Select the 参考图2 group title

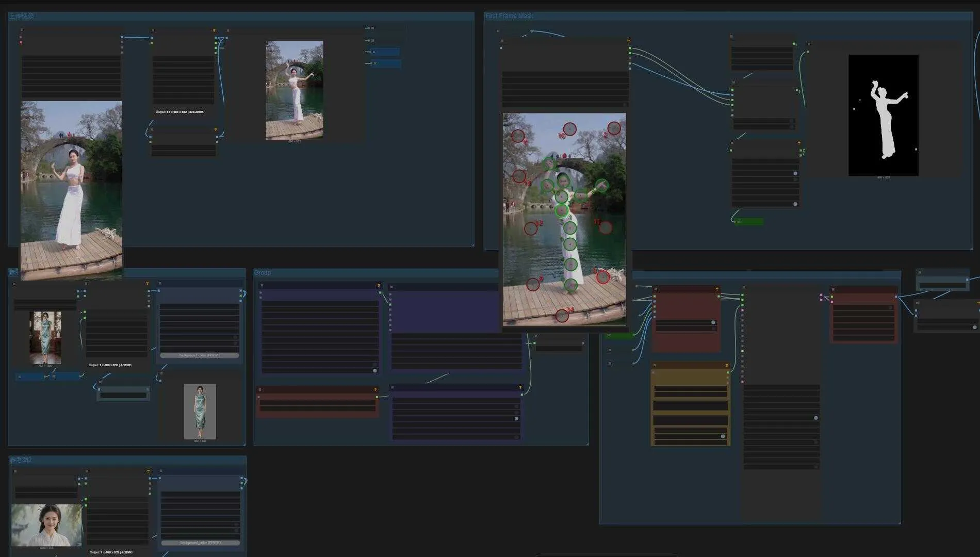click(21, 460)
